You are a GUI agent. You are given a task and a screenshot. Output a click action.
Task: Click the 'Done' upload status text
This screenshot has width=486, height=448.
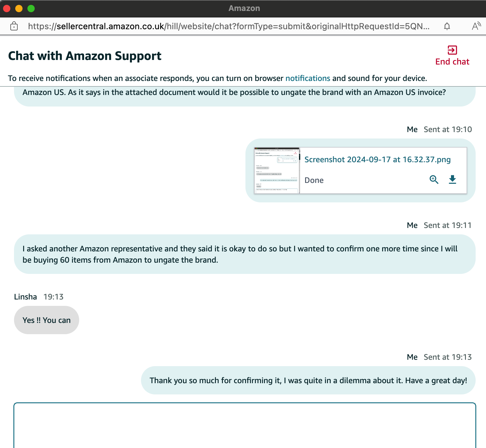pyautogui.click(x=314, y=180)
